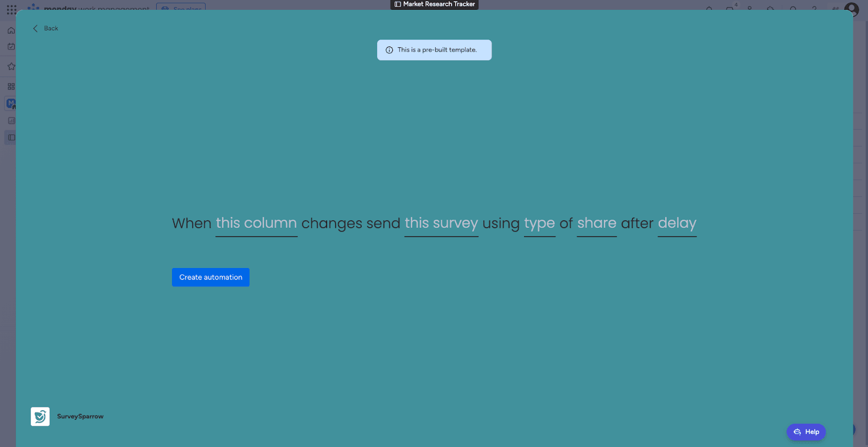
Task: Open My Work calendar icon
Action: click(x=11, y=47)
